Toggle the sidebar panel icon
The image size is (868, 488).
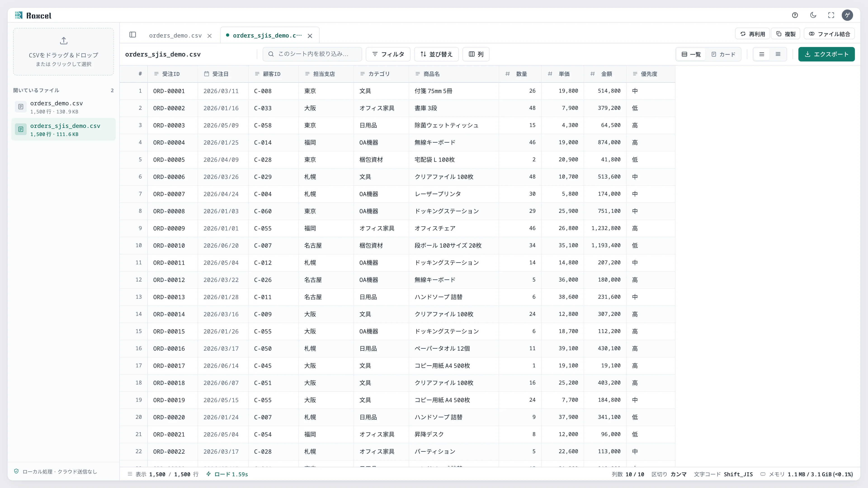point(133,35)
